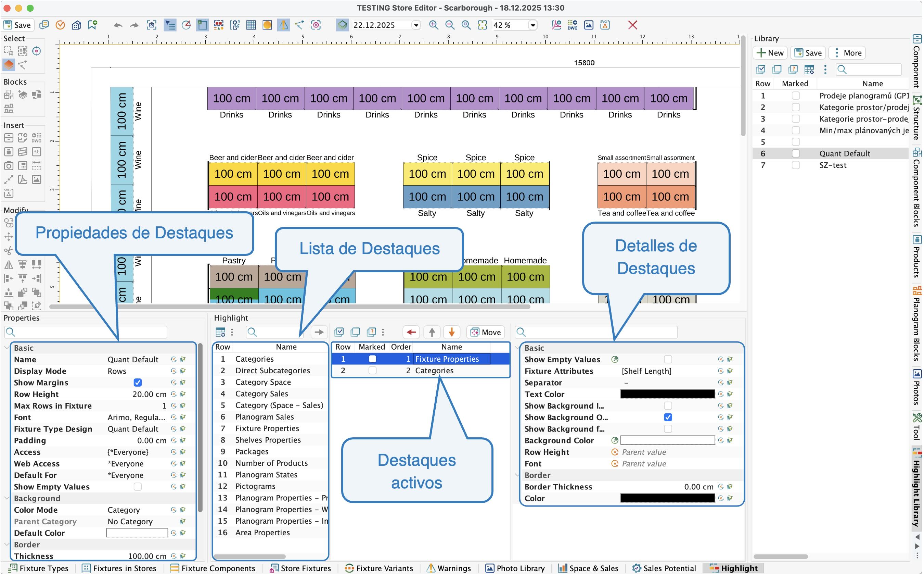924x574 pixels.
Task: Collapse the Background section in Properties
Action: [x=7, y=498]
